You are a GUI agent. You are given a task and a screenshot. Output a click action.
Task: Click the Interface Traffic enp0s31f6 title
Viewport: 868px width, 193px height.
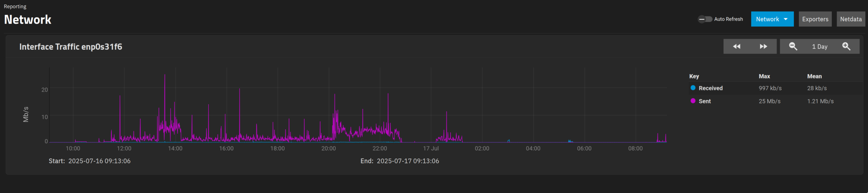[x=71, y=47]
